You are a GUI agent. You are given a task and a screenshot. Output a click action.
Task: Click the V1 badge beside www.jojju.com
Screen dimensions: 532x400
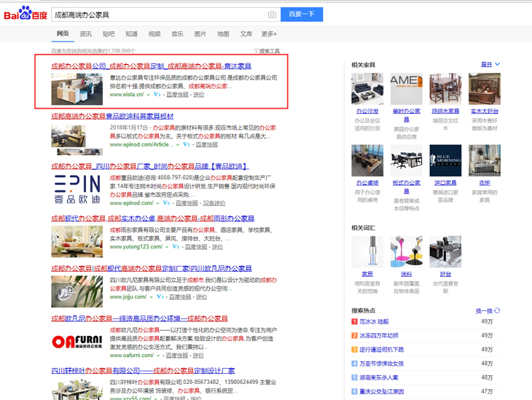(160, 297)
